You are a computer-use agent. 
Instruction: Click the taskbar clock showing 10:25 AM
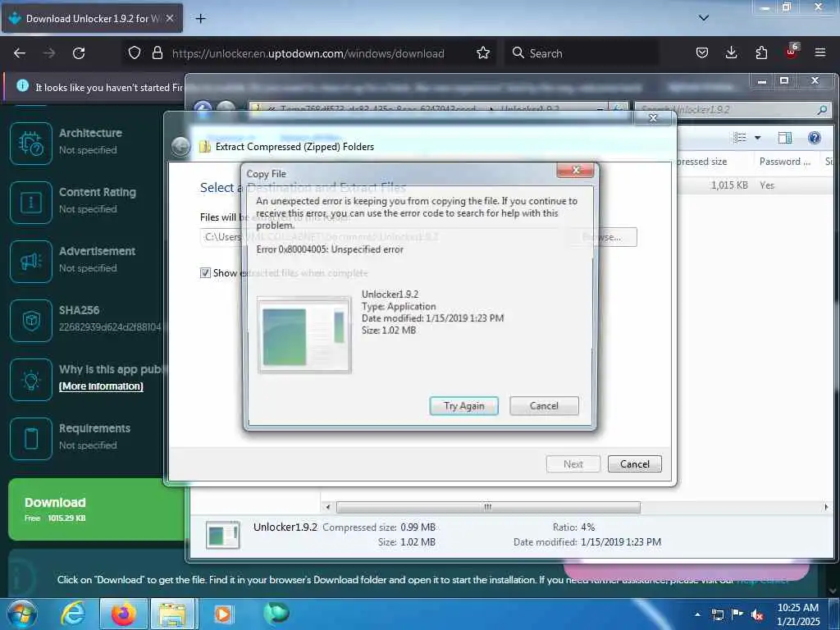pyautogui.click(x=798, y=614)
